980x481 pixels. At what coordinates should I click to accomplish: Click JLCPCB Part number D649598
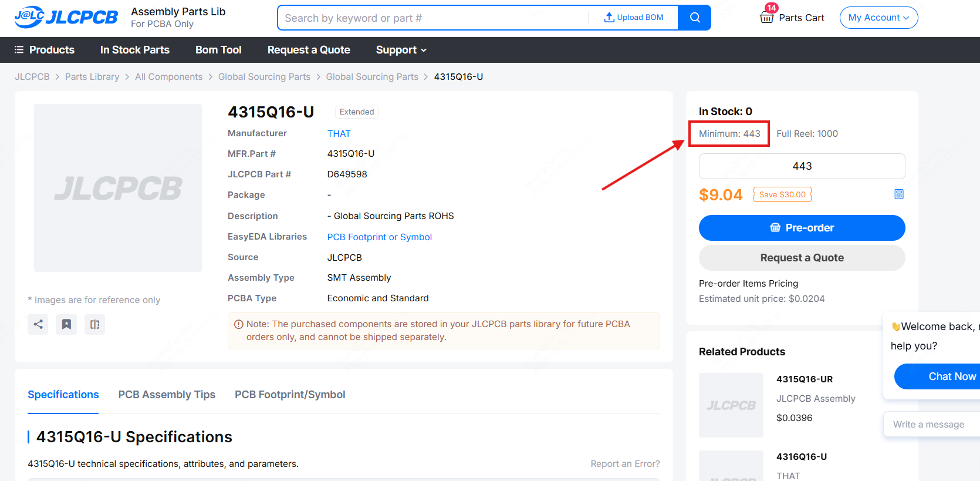click(347, 174)
